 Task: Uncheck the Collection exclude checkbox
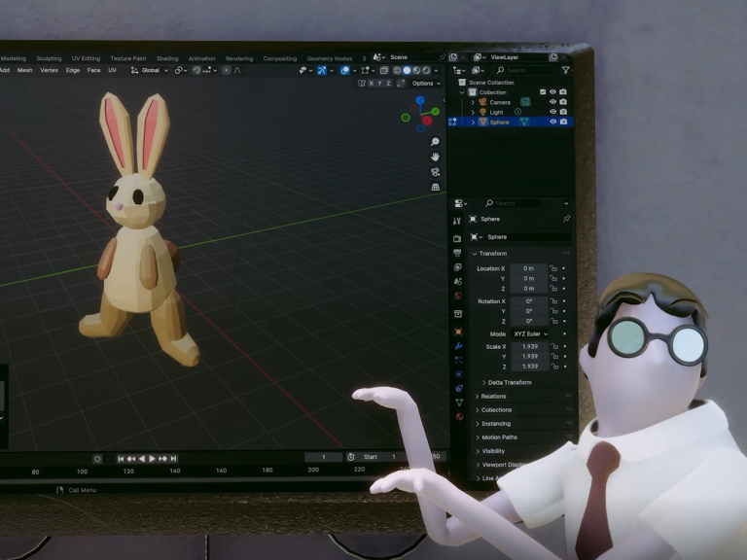click(x=543, y=92)
